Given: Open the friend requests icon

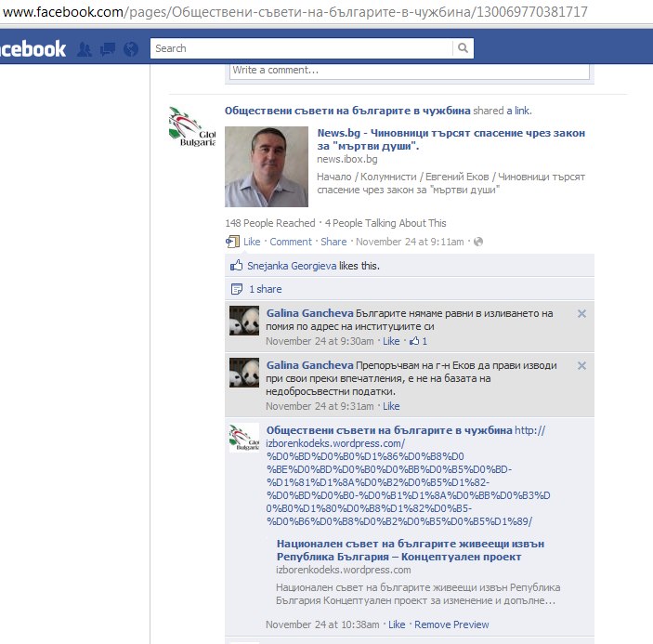Looking at the screenshot, I should pyautogui.click(x=85, y=49).
